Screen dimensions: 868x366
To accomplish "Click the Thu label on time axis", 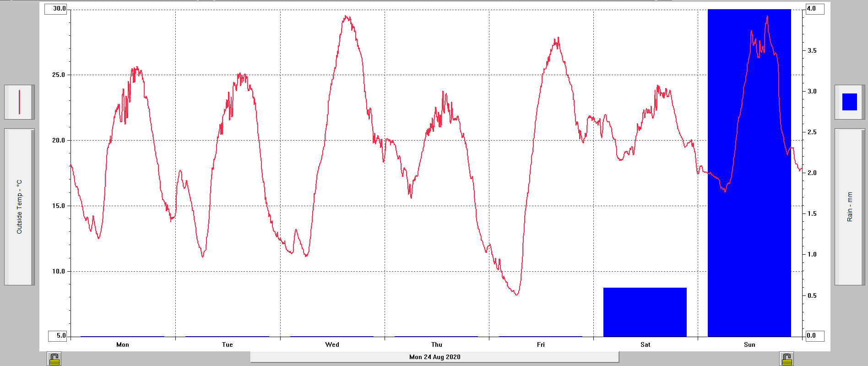I will 437,344.
